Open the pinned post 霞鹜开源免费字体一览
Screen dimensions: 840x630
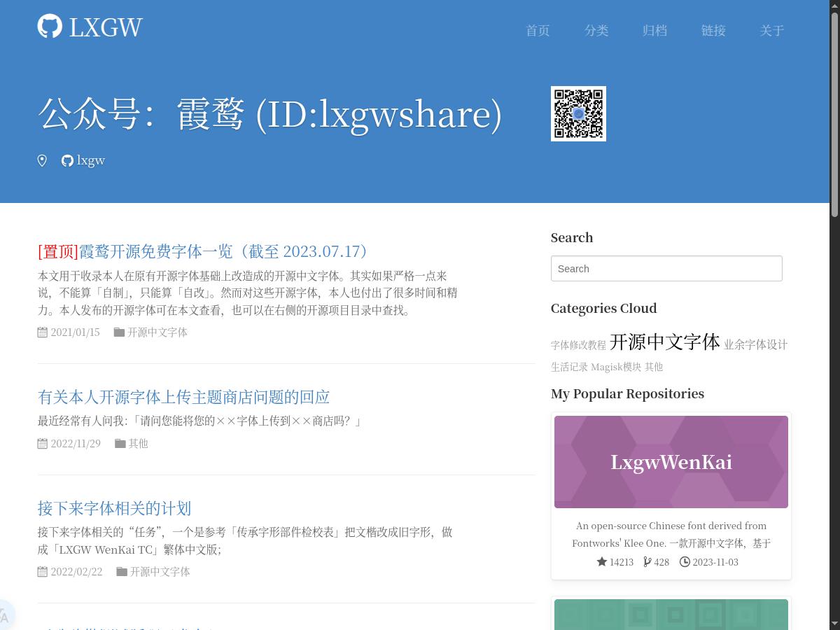click(x=202, y=251)
